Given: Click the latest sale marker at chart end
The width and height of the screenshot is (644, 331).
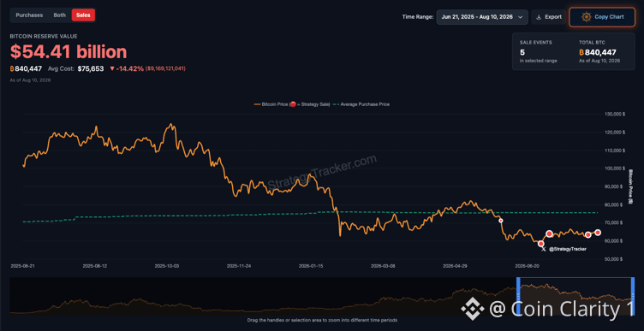Looking at the screenshot, I should pyautogui.click(x=598, y=233).
